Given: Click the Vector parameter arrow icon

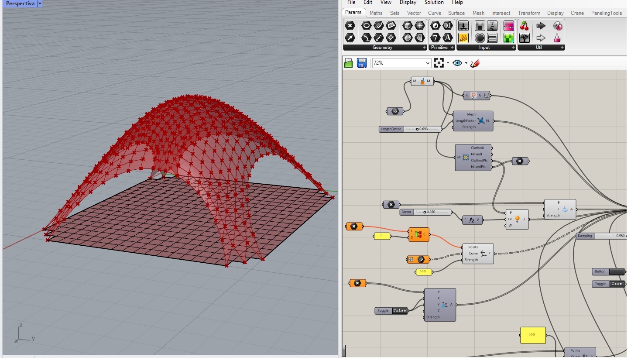Looking at the screenshot, I should (350, 38).
